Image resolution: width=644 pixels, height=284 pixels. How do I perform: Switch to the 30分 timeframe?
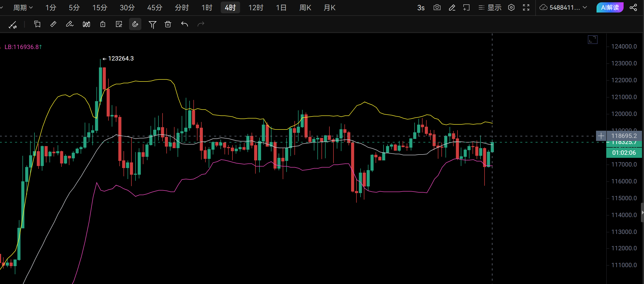click(x=127, y=8)
